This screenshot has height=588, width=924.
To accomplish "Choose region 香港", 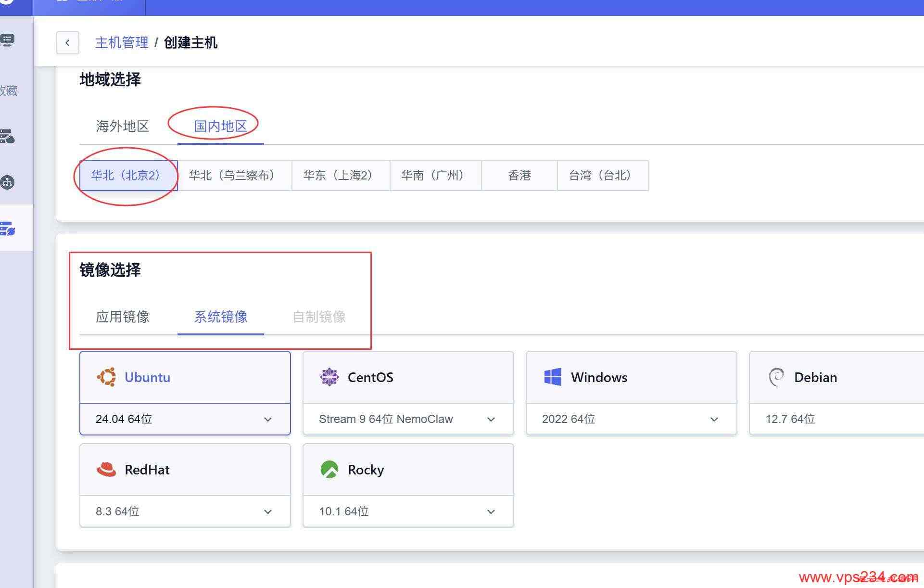I will tap(519, 176).
